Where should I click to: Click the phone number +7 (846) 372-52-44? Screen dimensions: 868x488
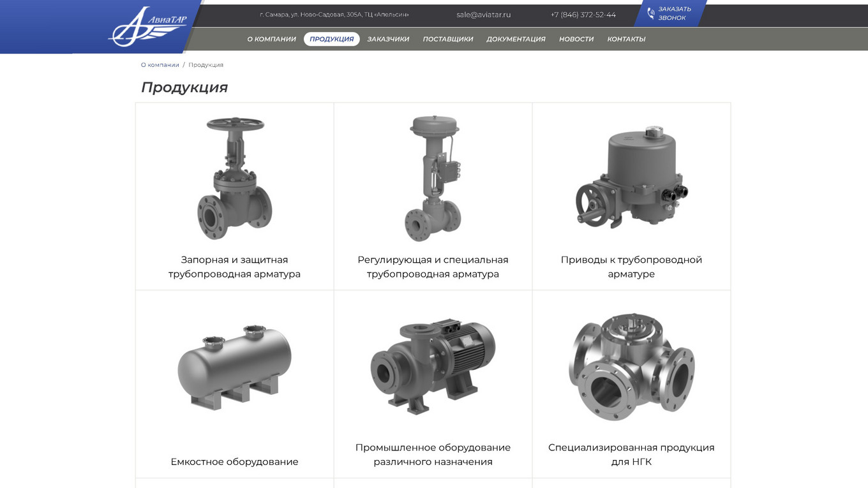[583, 15]
